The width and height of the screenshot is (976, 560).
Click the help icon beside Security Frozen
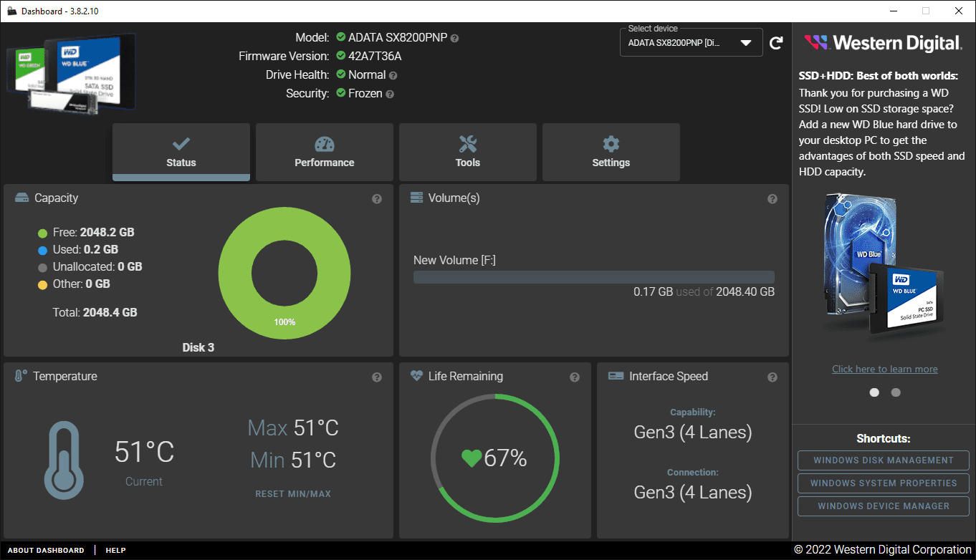pyautogui.click(x=390, y=94)
